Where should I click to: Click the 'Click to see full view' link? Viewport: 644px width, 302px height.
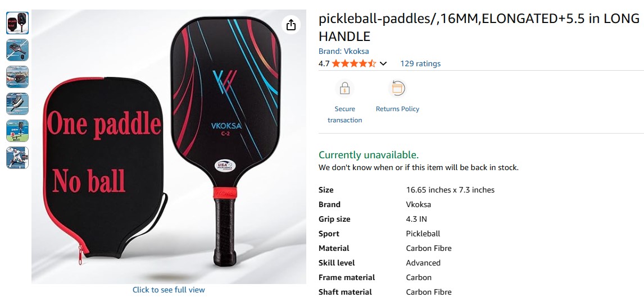[169, 290]
